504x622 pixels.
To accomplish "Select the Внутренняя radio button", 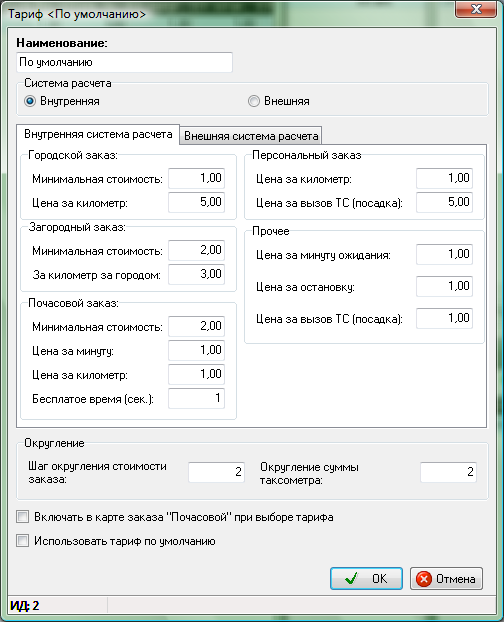I will [x=30, y=101].
